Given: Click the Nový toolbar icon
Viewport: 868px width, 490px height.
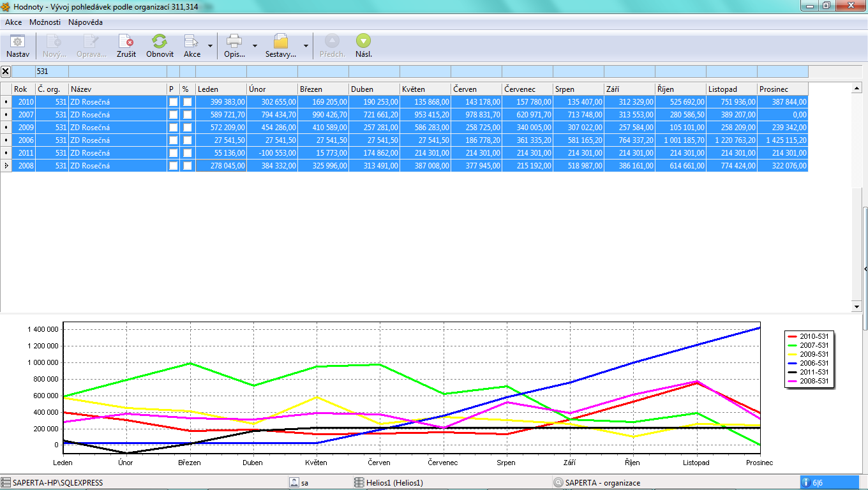Looking at the screenshot, I should (x=54, y=41).
